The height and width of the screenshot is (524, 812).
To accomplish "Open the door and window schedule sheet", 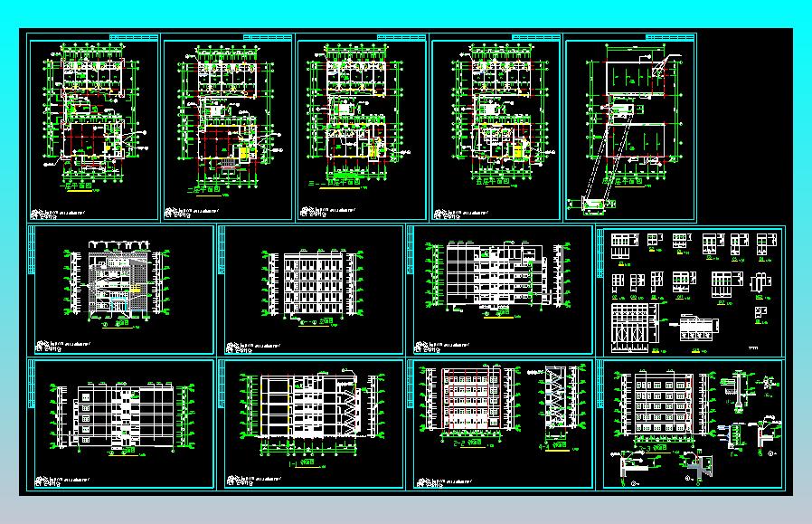I will [693, 291].
